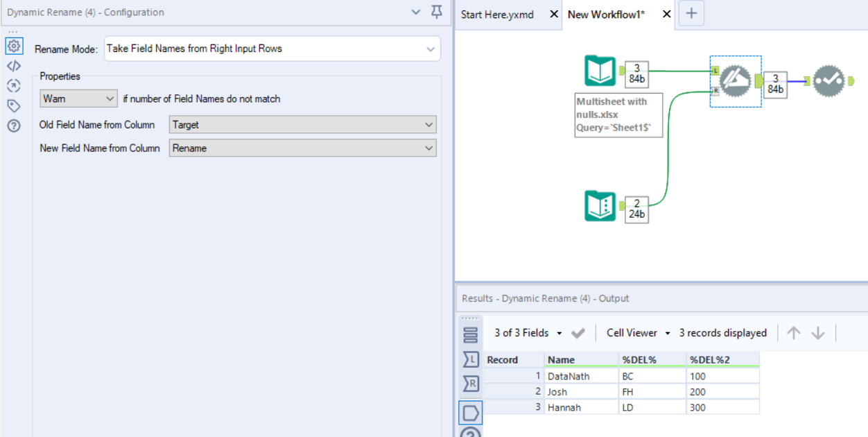The width and height of the screenshot is (868, 437).
Task: Select the Multisheet Input Data tool
Action: [600, 71]
